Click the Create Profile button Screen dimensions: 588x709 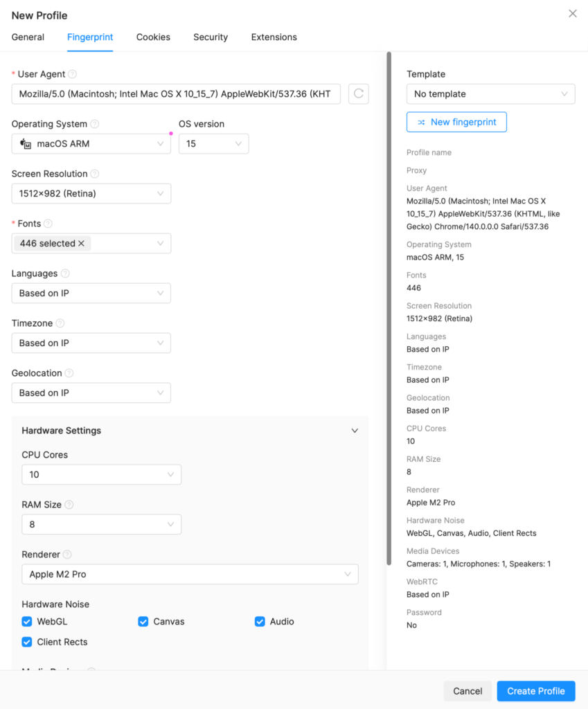(535, 691)
